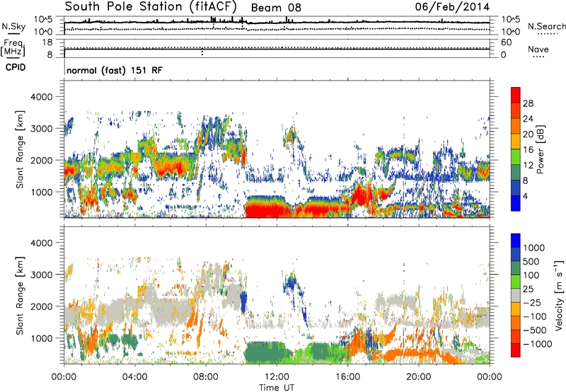Click the '20:00' time axis tick label
Image resolution: width=566 pixels, height=392 pixels.
click(x=418, y=377)
